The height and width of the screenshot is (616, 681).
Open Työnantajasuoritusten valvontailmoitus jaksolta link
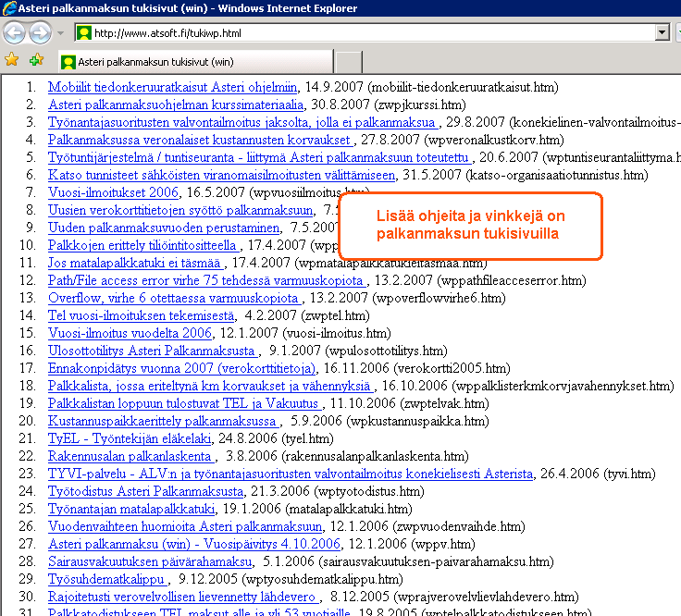point(243,122)
